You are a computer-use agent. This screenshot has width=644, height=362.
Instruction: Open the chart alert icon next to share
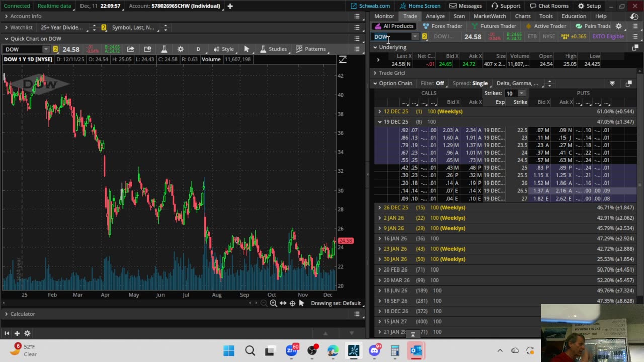[x=147, y=49]
